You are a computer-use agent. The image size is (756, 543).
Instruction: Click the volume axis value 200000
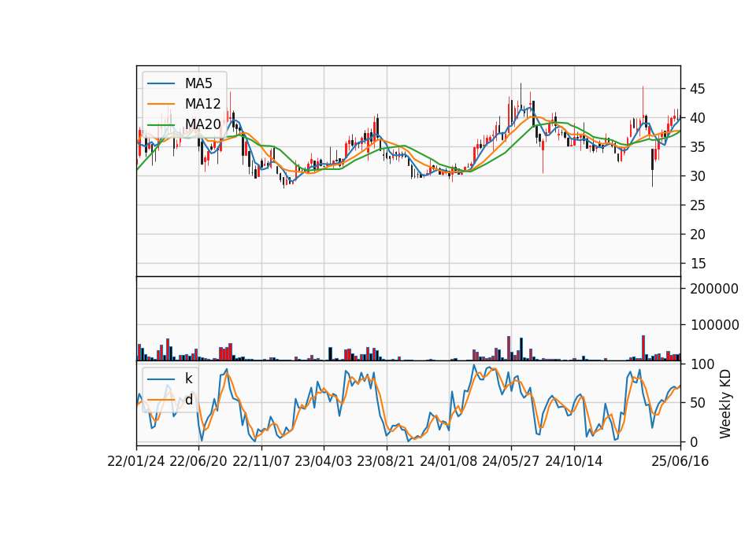714,289
